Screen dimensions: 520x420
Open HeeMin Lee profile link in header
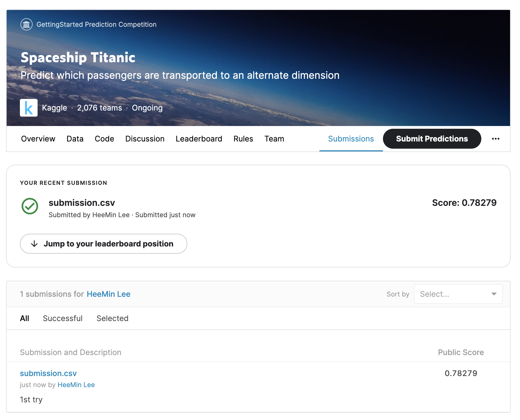pyautogui.click(x=109, y=294)
